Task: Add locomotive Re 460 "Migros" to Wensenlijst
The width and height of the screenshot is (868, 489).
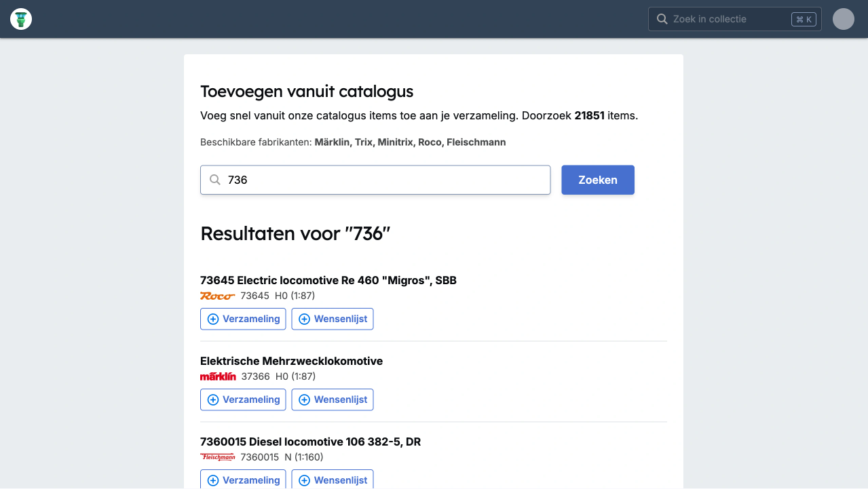Action: pyautogui.click(x=333, y=319)
